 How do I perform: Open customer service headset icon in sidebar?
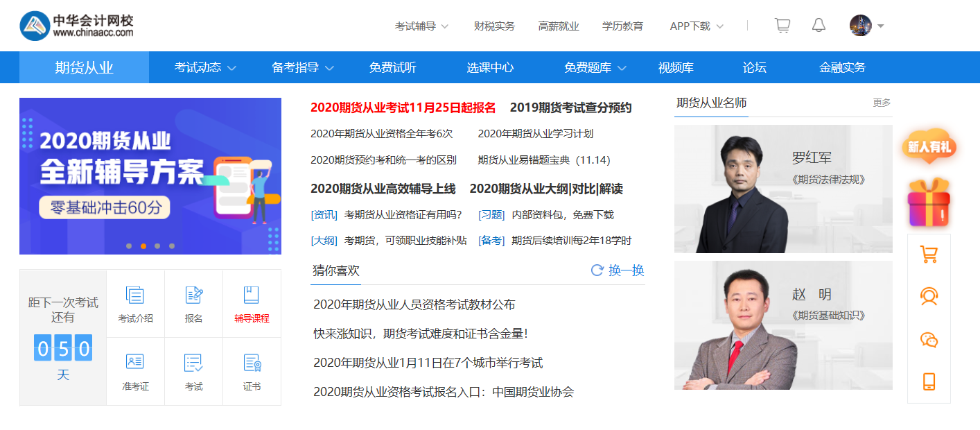click(929, 297)
